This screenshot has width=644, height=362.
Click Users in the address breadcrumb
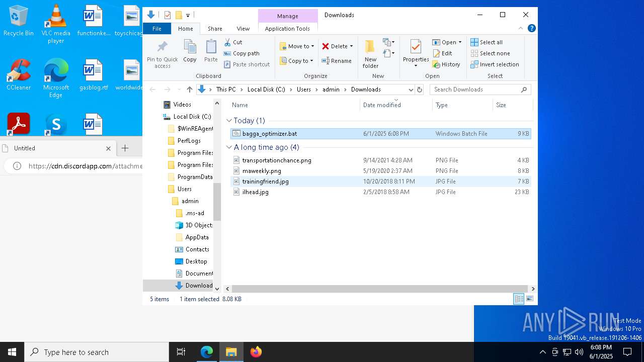click(303, 89)
